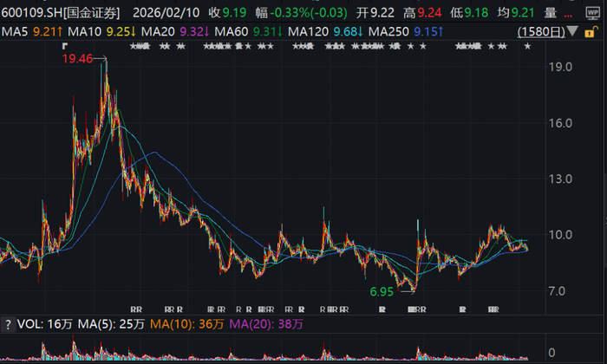Select the MA250 moving average label
607x364 pixels.
tap(388, 32)
